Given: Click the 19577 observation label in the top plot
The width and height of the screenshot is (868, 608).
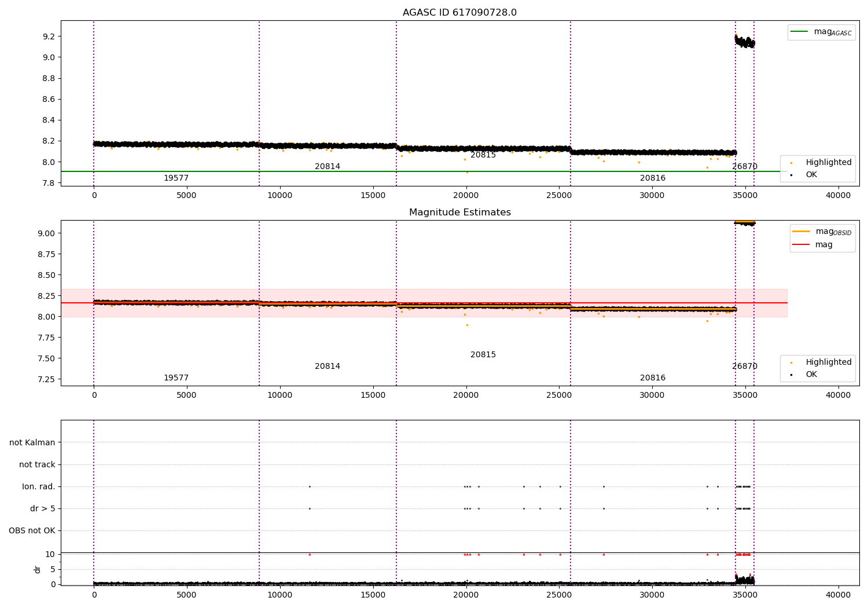Looking at the screenshot, I should click(x=176, y=178).
